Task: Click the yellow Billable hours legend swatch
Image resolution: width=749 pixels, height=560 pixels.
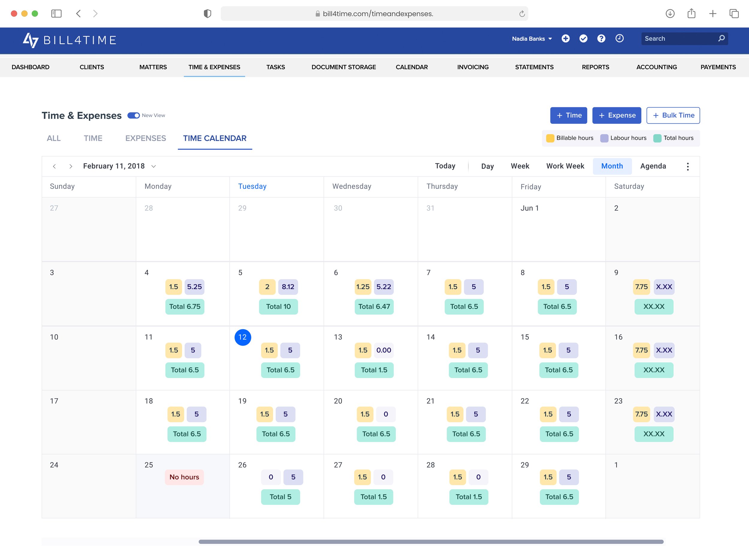Action: [550, 138]
